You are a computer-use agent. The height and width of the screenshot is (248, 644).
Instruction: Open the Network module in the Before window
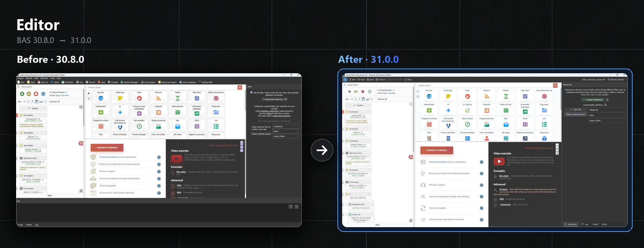pos(158,97)
